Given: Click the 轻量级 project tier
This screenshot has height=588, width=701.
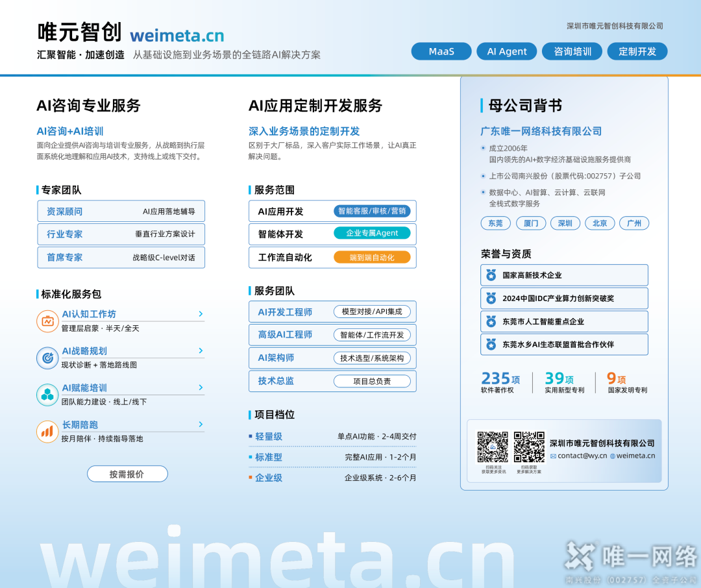Looking at the screenshot, I should point(269,436).
